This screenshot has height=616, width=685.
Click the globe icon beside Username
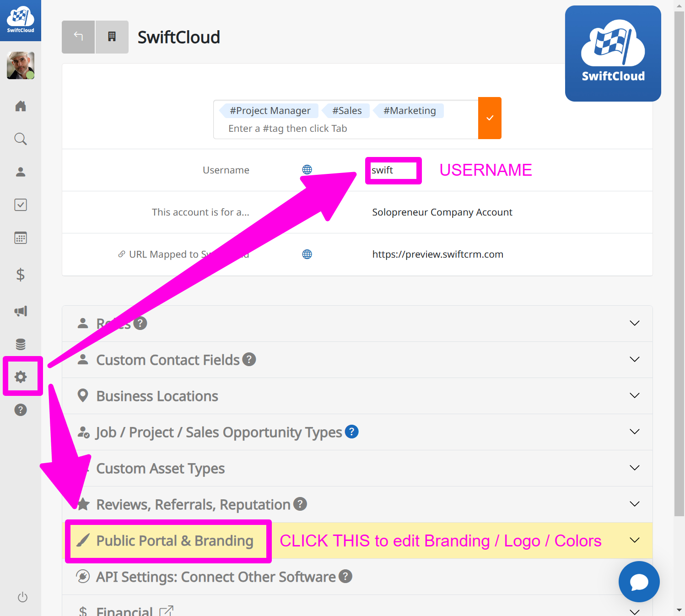(x=307, y=169)
